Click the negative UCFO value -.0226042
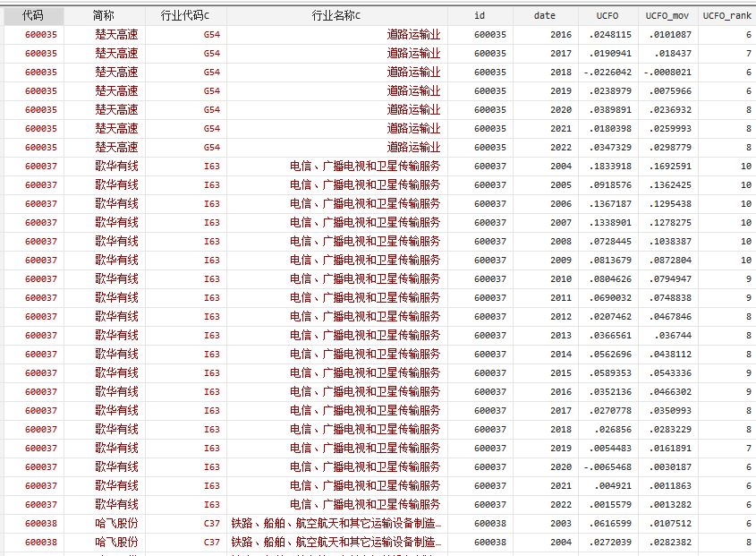756x556 pixels. (607, 72)
